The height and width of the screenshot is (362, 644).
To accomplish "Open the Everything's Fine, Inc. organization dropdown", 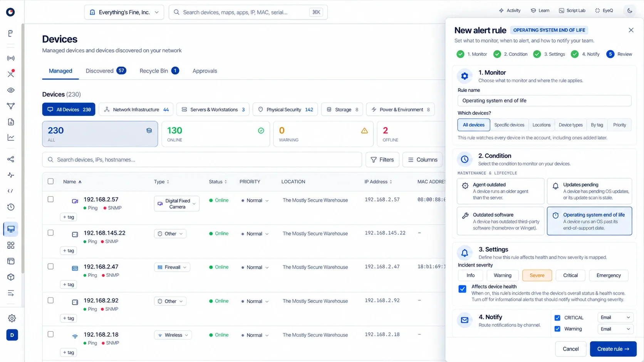I will tap(124, 12).
